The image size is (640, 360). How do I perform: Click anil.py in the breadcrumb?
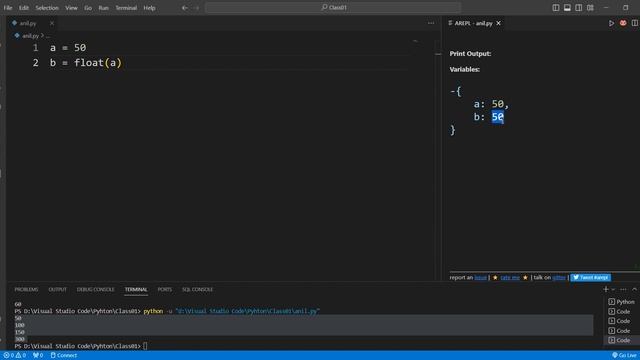tap(30, 36)
